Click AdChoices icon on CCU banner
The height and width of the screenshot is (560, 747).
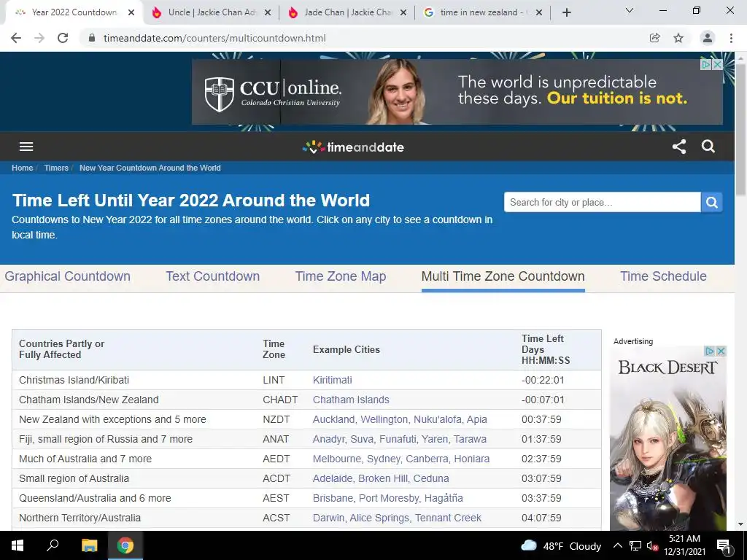(x=706, y=64)
